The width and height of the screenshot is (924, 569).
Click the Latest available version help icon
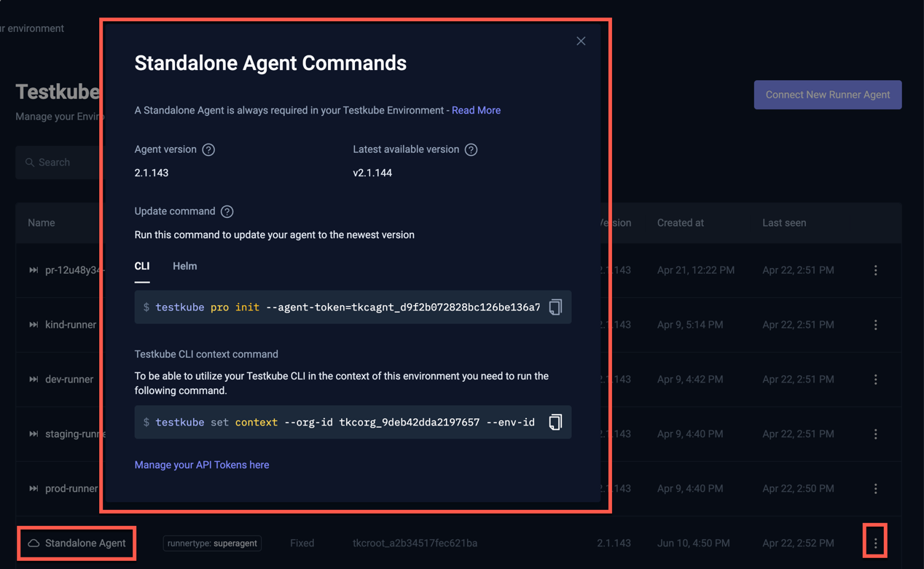(x=470, y=149)
